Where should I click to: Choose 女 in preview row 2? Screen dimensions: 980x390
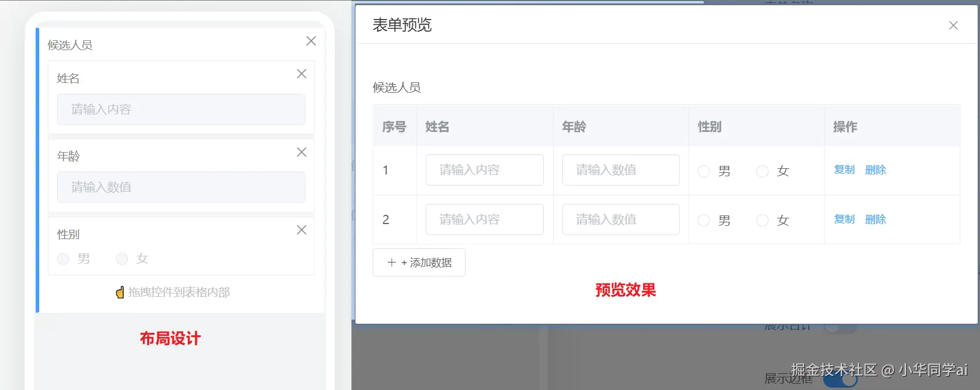coord(762,221)
